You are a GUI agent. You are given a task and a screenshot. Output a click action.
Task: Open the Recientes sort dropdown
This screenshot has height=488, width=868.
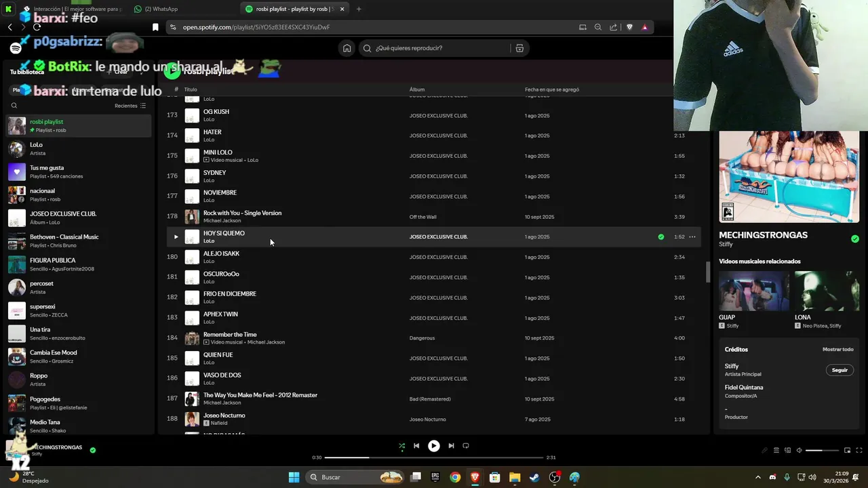tap(130, 106)
